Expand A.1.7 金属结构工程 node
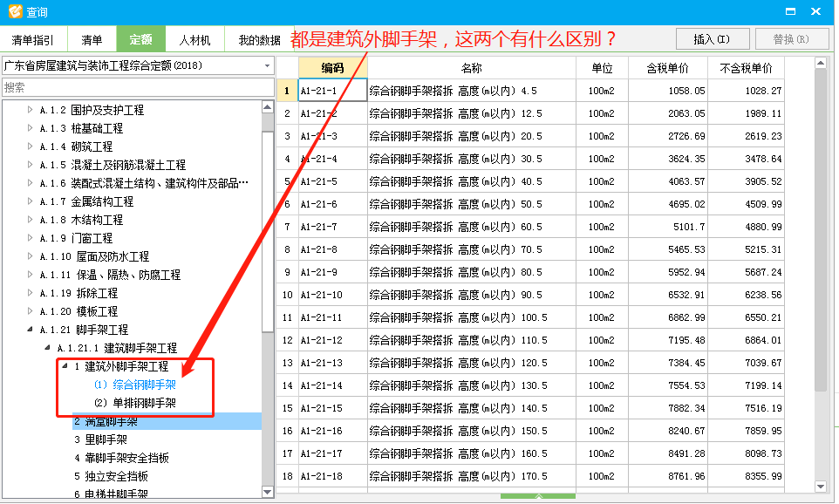This screenshot has height=504, width=839. (x=30, y=201)
